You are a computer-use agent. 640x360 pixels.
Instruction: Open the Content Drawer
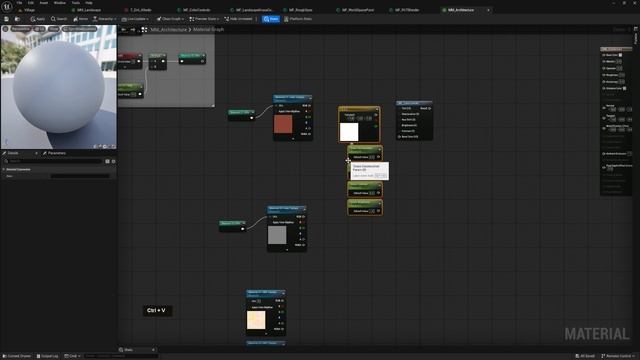coord(17,356)
